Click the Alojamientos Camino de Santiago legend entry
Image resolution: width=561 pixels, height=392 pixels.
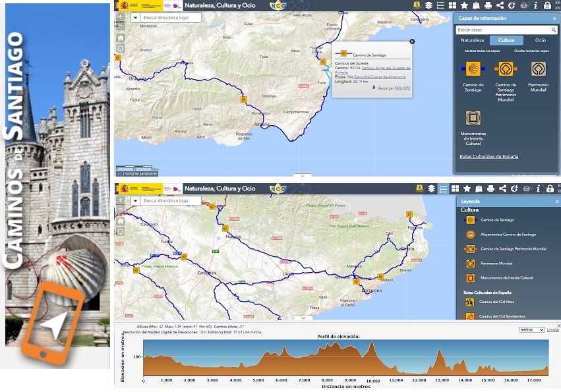click(501, 235)
